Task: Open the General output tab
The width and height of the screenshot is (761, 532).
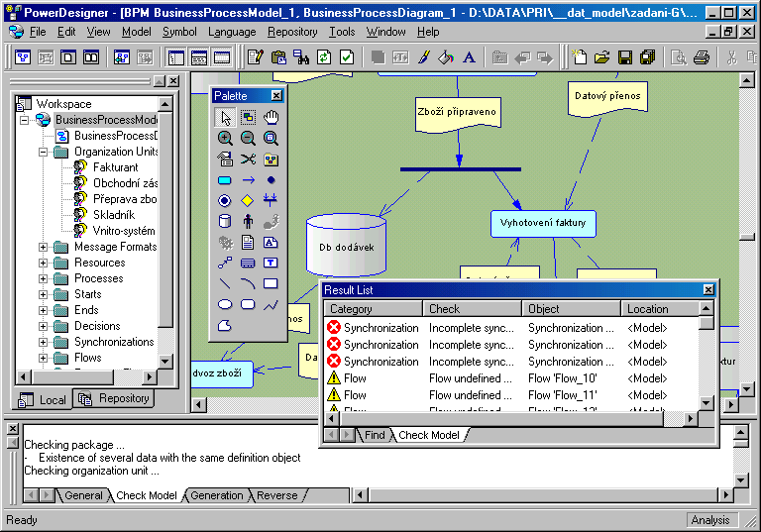Action: 83,495
